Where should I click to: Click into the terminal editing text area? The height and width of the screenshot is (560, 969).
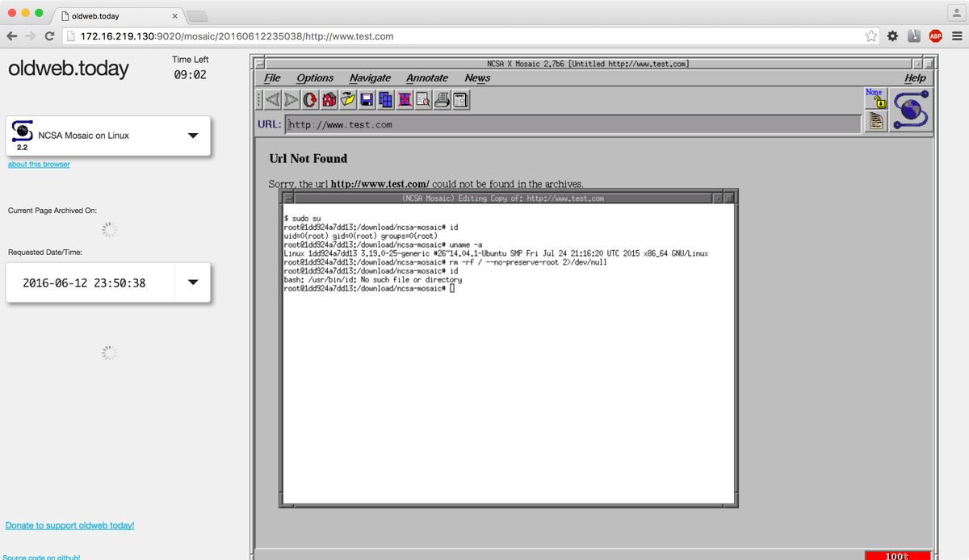pos(508,353)
